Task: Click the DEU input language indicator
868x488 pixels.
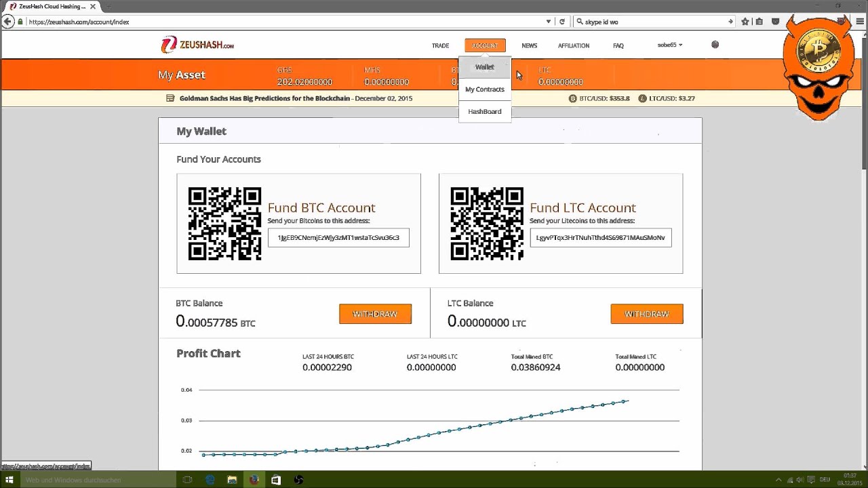Action: click(x=825, y=480)
